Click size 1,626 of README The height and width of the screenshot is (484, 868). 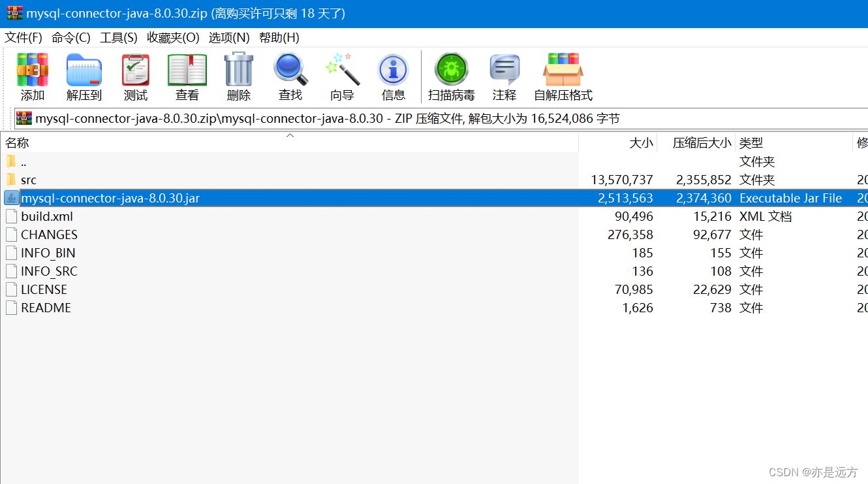(638, 308)
